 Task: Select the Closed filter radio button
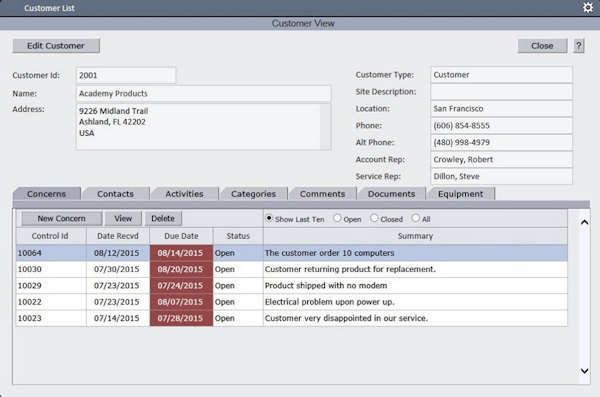coord(374,218)
